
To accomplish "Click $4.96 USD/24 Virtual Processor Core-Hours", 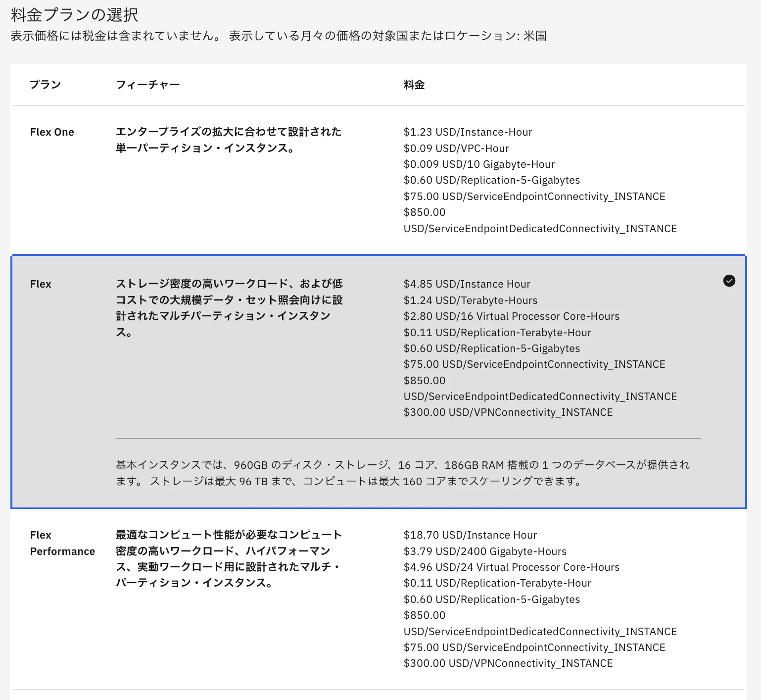I will point(512,567).
